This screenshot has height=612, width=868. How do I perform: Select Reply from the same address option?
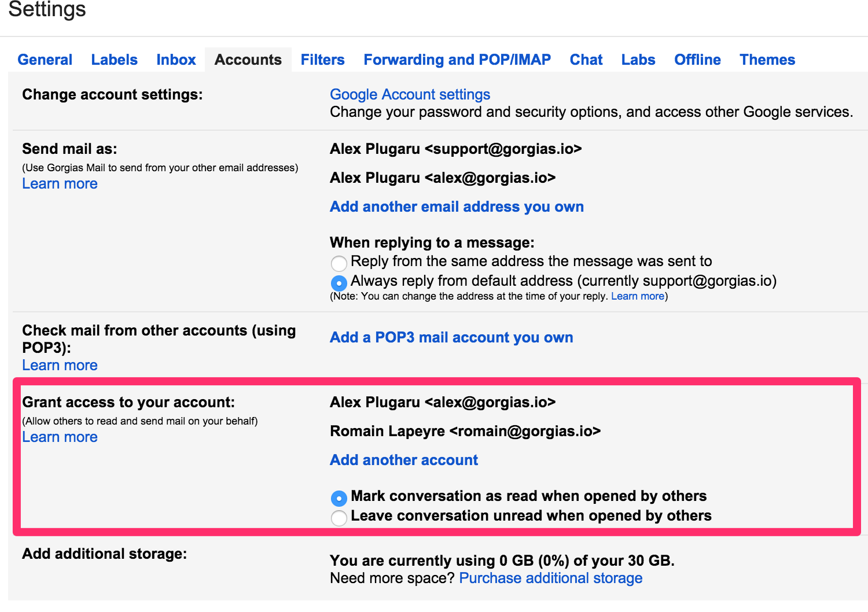coord(339,263)
